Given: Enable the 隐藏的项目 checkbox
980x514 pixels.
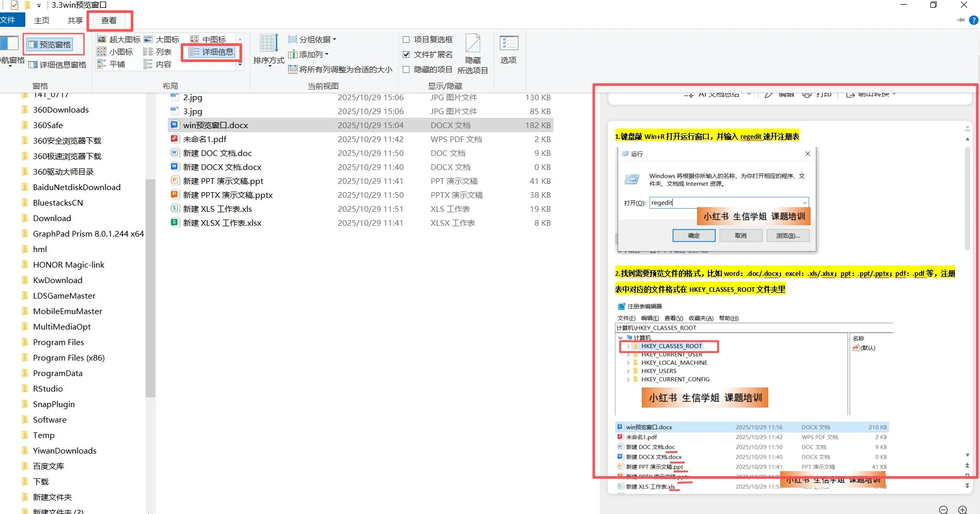Looking at the screenshot, I should [406, 69].
